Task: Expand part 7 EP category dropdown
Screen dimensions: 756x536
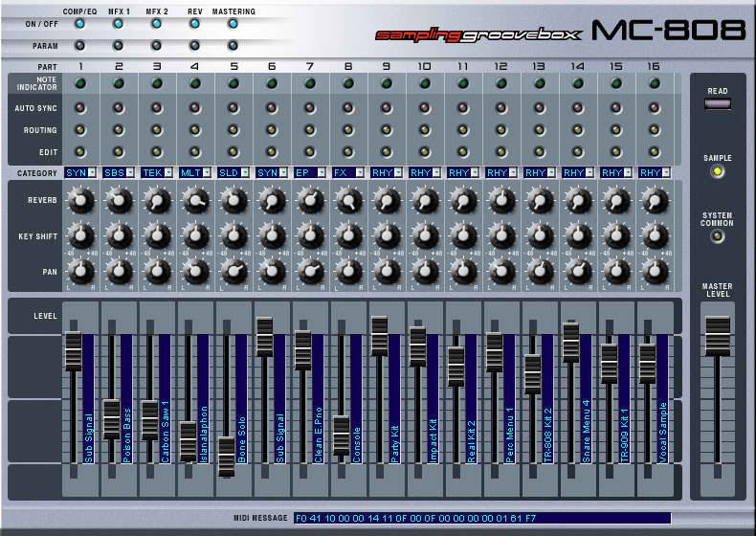Action: click(x=322, y=172)
